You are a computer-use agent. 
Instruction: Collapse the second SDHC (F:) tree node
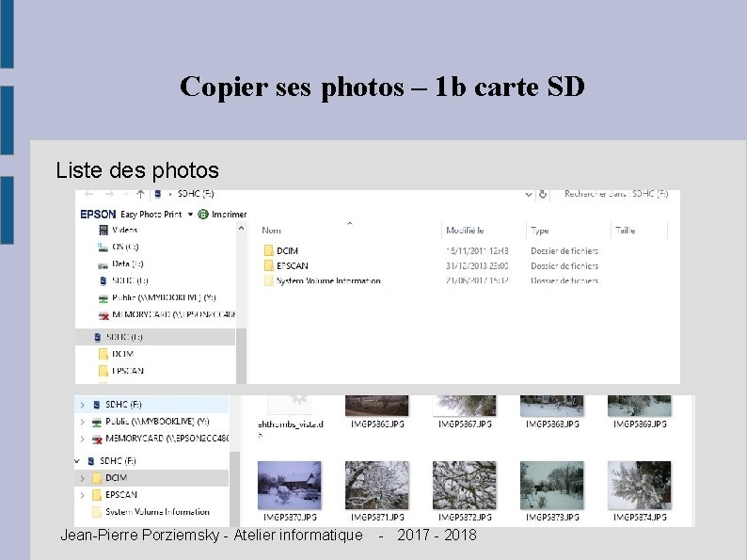coord(77,461)
